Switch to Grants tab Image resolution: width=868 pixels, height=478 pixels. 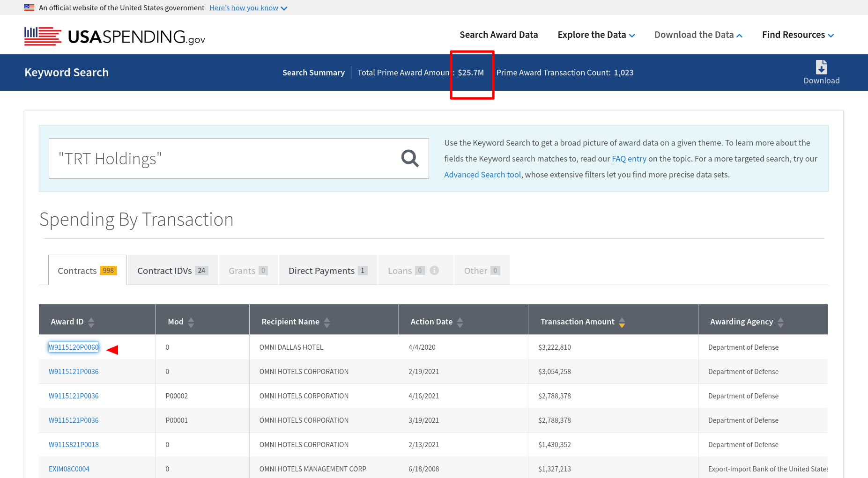point(248,270)
